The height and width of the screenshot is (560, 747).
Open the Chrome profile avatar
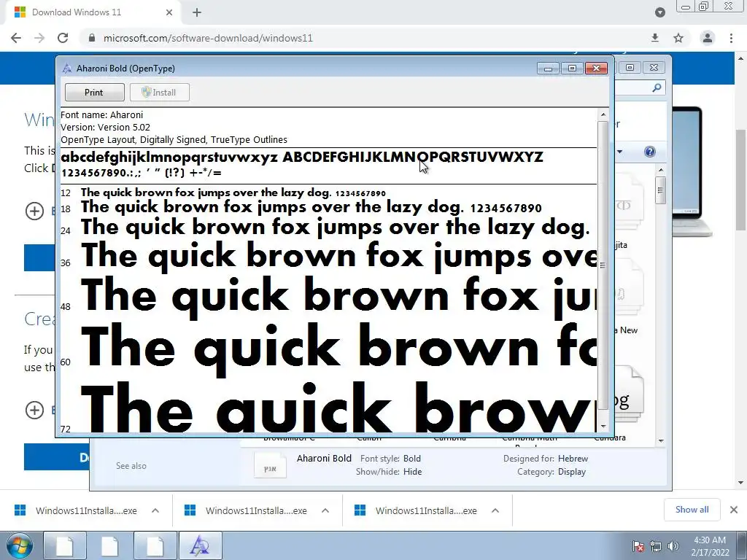(x=708, y=38)
